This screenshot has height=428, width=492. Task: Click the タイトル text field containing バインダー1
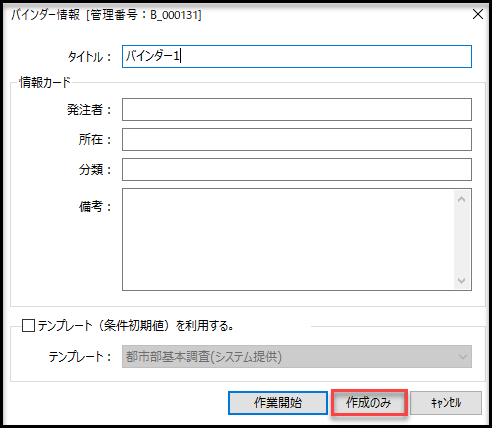297,57
